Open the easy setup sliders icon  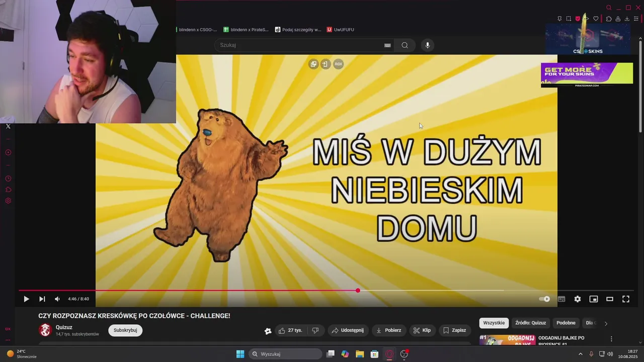[636, 19]
